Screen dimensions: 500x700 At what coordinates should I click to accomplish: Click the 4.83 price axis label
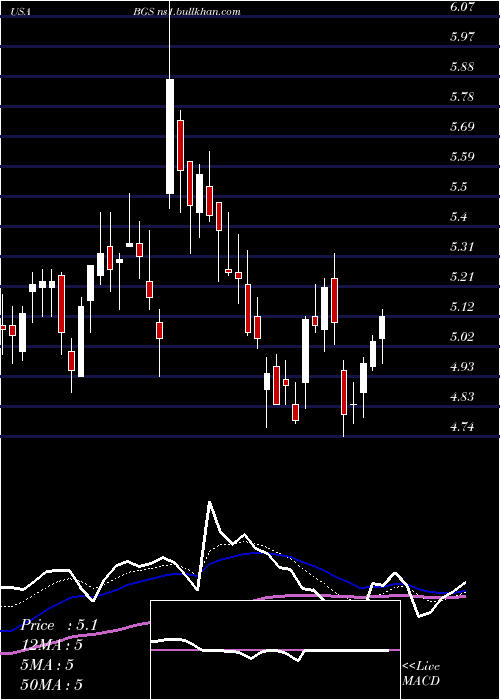tap(461, 396)
